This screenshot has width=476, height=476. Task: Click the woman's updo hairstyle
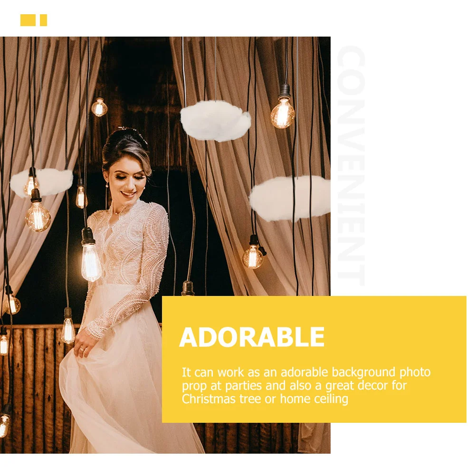[126, 149]
